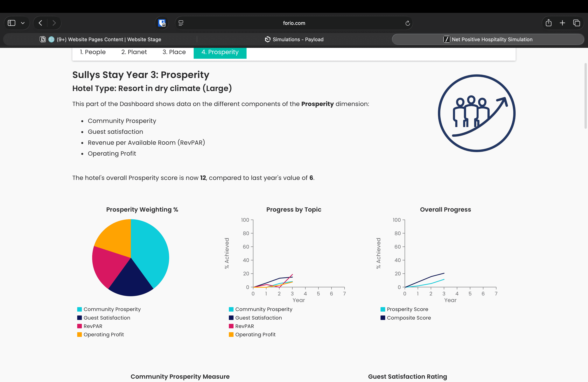Image resolution: width=588 pixels, height=382 pixels.
Task: Open the sidebar dropdown chevron
Action: coord(23,23)
